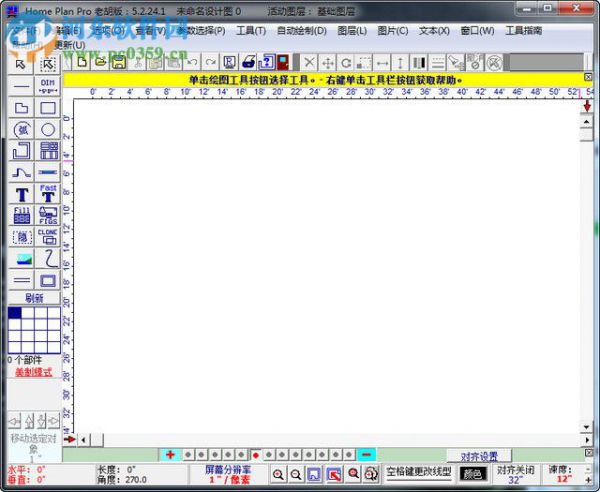Viewport: 600px width, 492px height.
Task: Click the zoom in magnifier icon
Action: pos(278,474)
